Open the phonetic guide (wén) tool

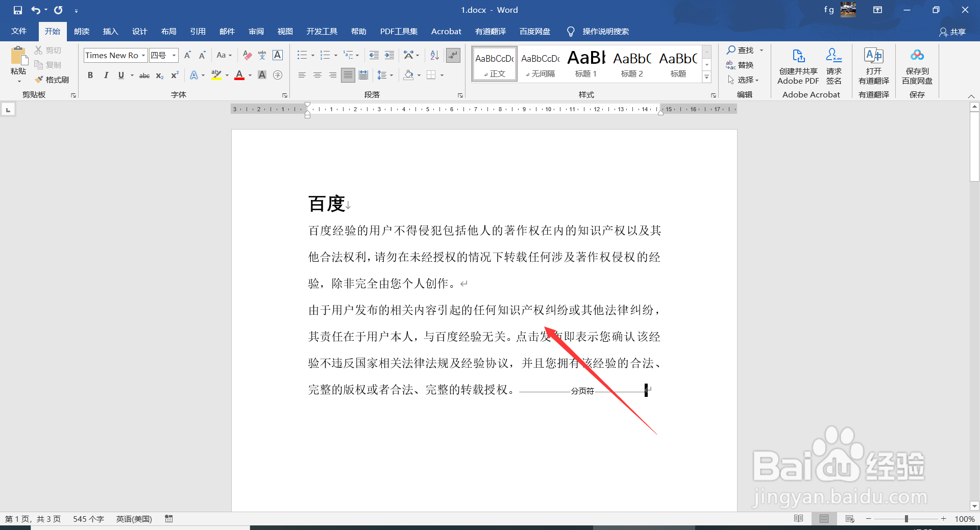pos(262,55)
